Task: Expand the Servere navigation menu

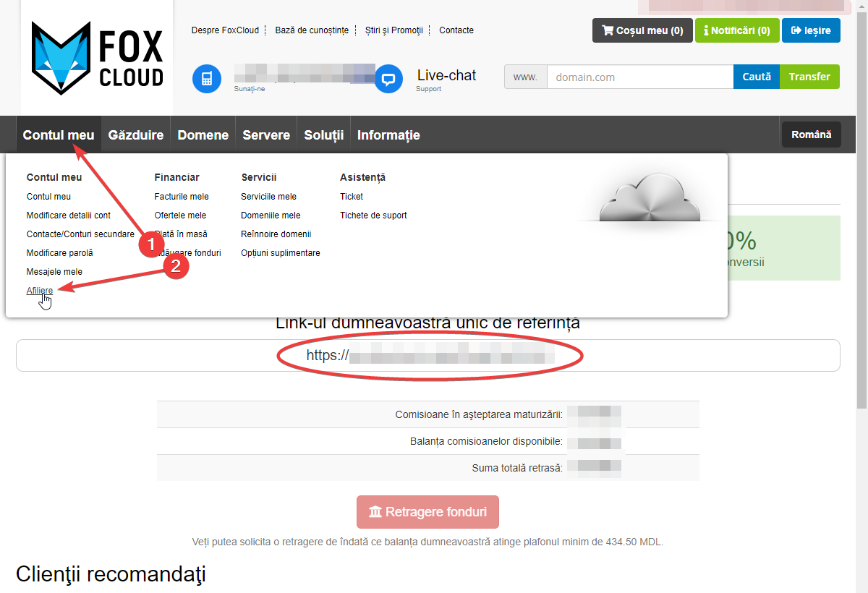Action: [266, 135]
